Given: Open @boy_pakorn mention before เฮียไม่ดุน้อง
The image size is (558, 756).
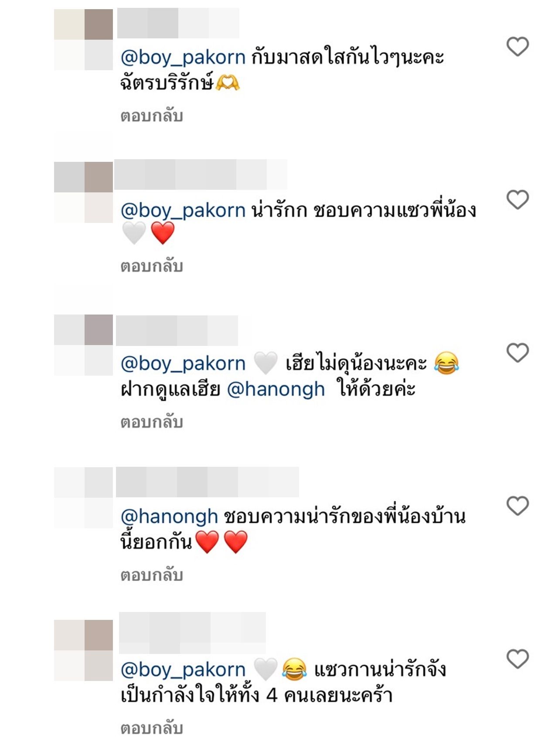Looking at the screenshot, I should pyautogui.click(x=183, y=364).
